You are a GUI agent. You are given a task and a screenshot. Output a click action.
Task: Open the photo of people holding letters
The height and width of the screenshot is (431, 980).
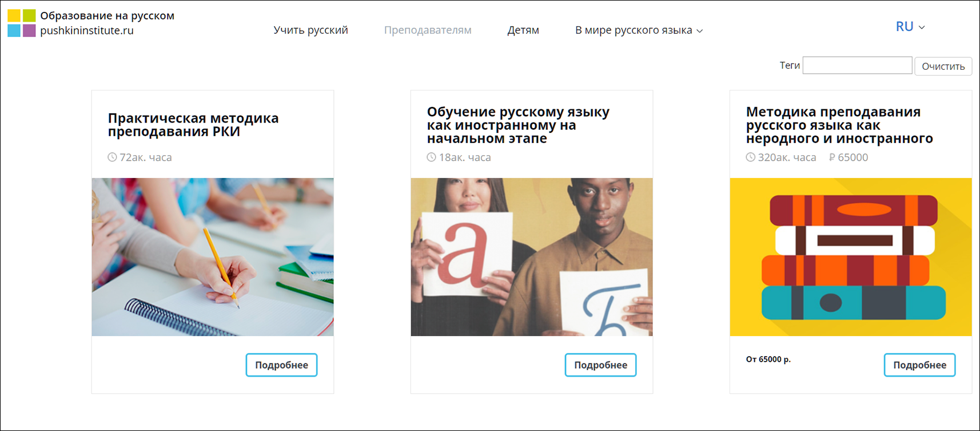(x=532, y=257)
